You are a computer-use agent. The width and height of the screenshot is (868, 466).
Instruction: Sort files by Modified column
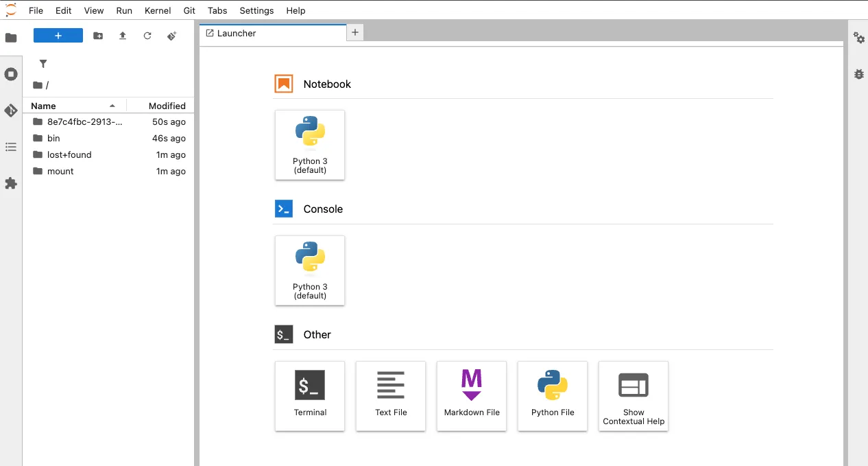pyautogui.click(x=161, y=106)
